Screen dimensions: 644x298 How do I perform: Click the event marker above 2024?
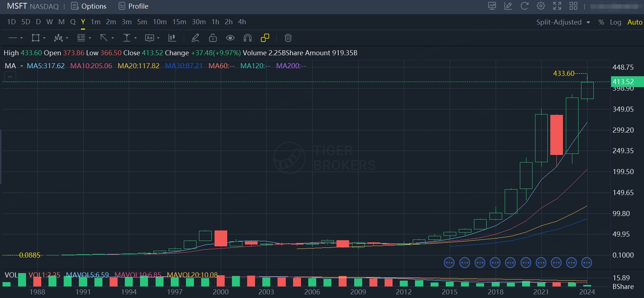(x=586, y=263)
